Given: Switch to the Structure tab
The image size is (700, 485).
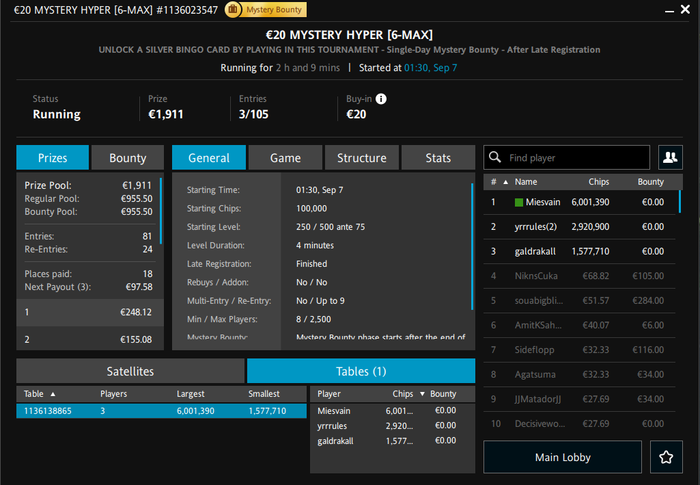Looking at the screenshot, I should (x=362, y=158).
